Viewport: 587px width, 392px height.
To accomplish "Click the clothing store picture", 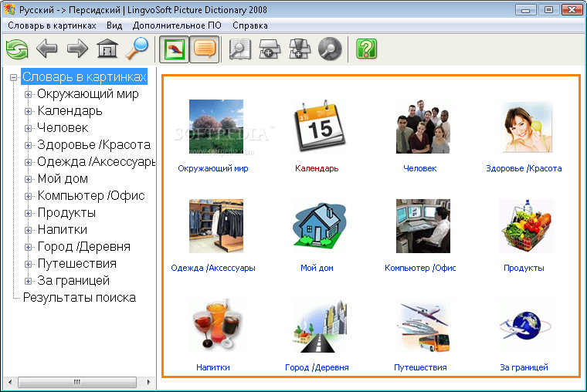I will pyautogui.click(x=216, y=226).
